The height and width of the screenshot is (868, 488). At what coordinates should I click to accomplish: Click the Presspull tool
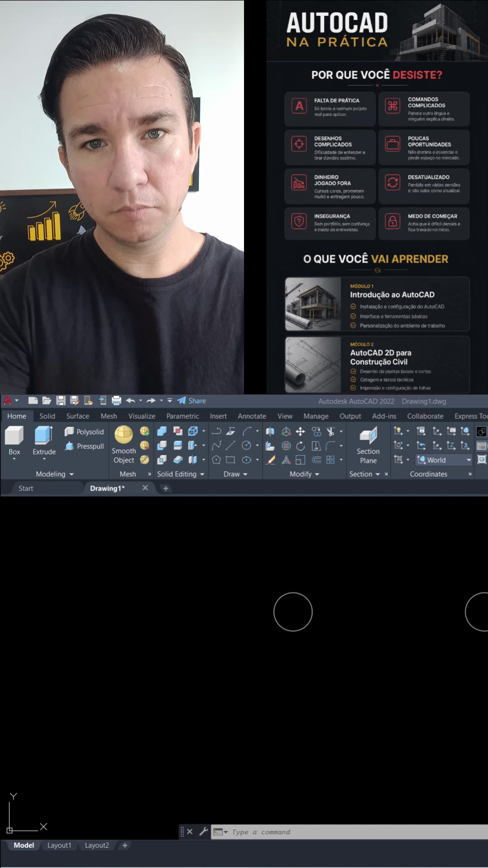[x=84, y=446]
